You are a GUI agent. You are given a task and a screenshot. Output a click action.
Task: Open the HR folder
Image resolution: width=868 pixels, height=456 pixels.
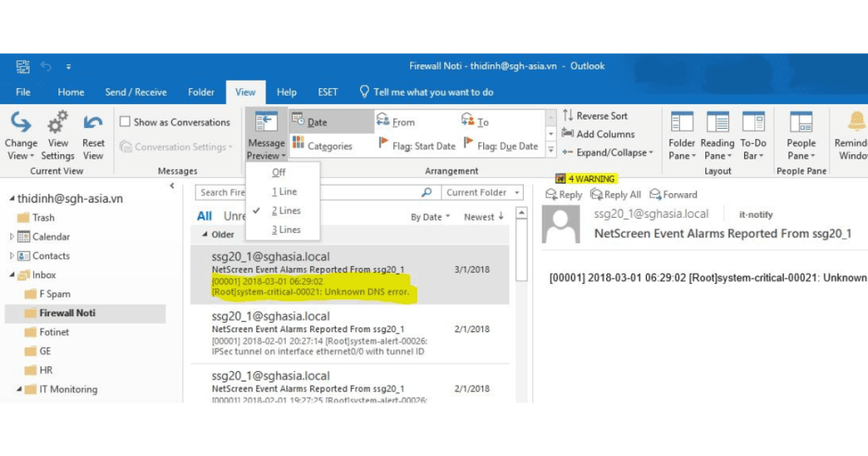(x=46, y=370)
